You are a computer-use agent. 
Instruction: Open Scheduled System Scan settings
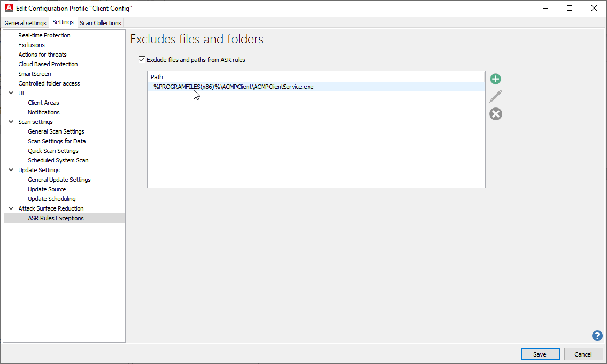click(x=58, y=160)
